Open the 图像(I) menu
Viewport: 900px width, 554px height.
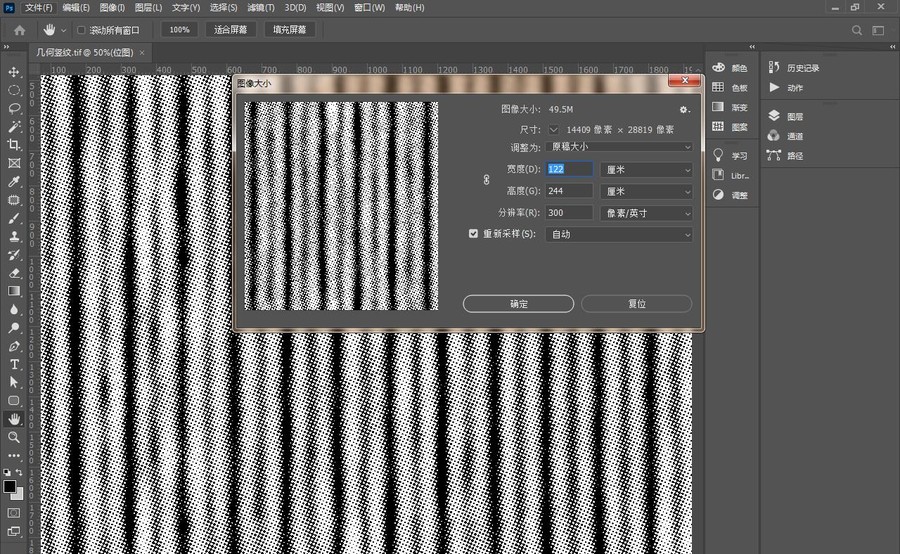(112, 7)
